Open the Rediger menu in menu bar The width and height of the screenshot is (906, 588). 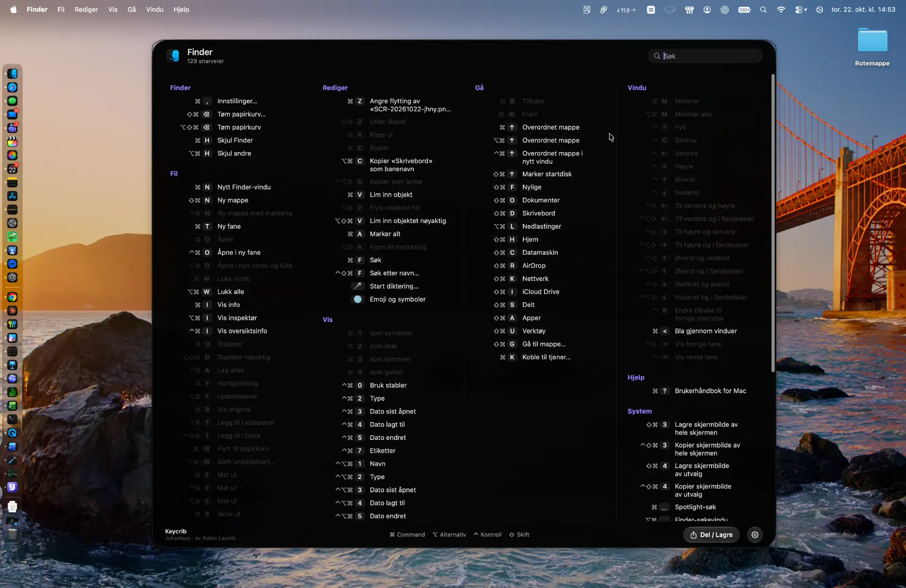(x=86, y=9)
